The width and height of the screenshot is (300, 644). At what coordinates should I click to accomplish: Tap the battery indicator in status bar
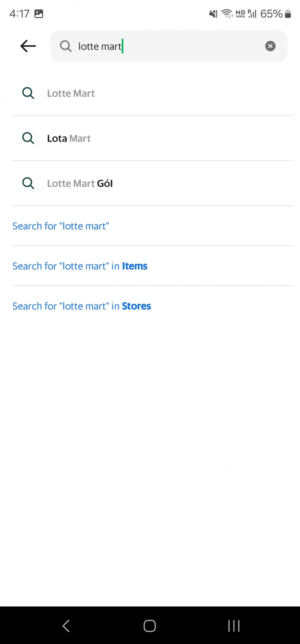pyautogui.click(x=288, y=14)
